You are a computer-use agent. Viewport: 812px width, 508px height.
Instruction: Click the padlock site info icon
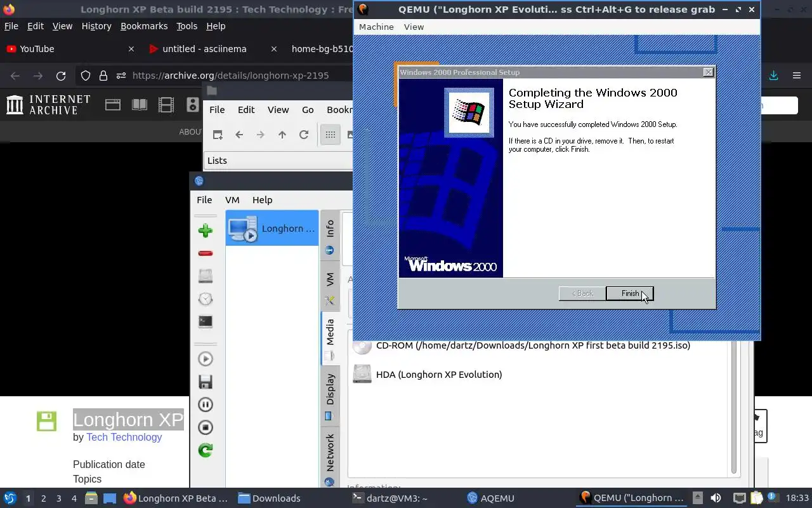tap(103, 76)
